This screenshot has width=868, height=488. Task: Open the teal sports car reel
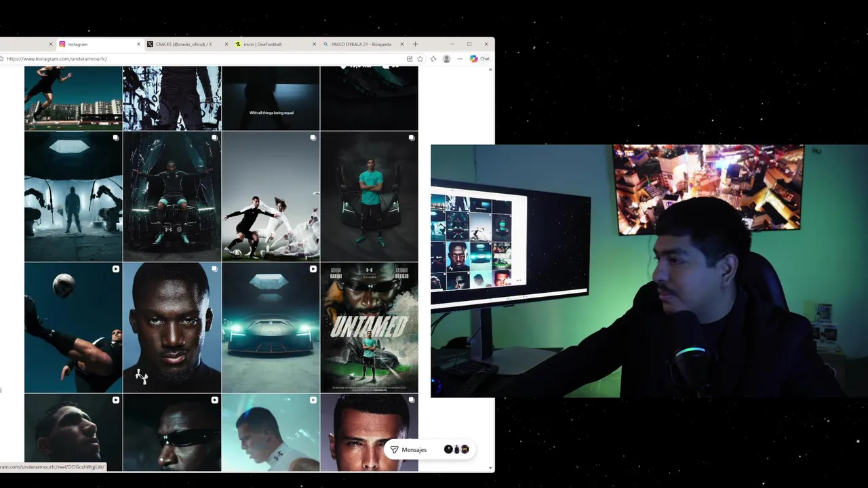[x=271, y=328]
